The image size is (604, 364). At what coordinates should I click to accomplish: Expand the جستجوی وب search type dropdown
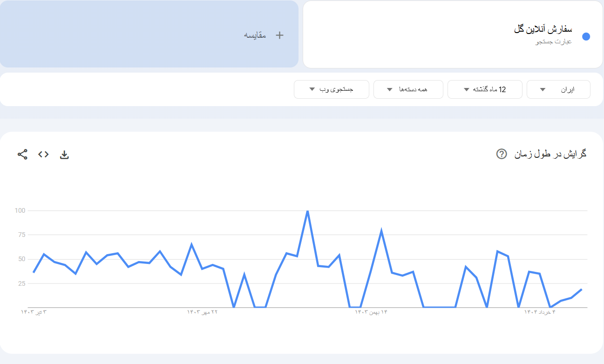(x=331, y=89)
